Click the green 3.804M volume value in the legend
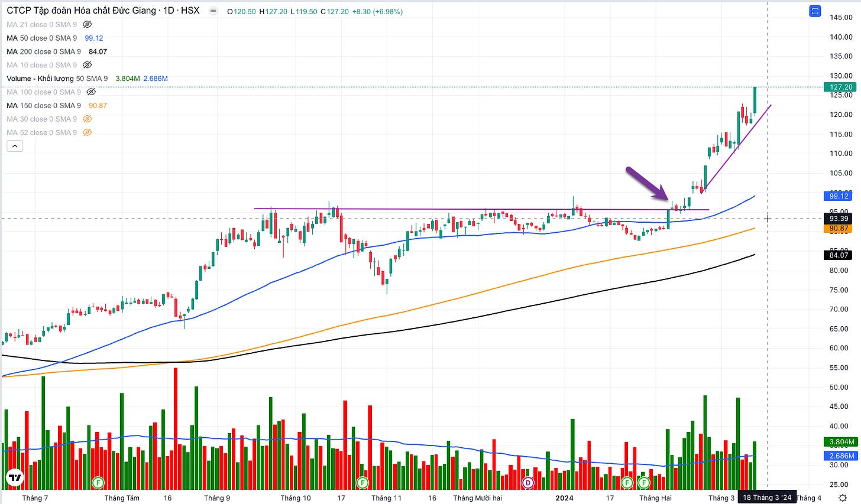Viewport: 861px width, 504px height. 128,79
